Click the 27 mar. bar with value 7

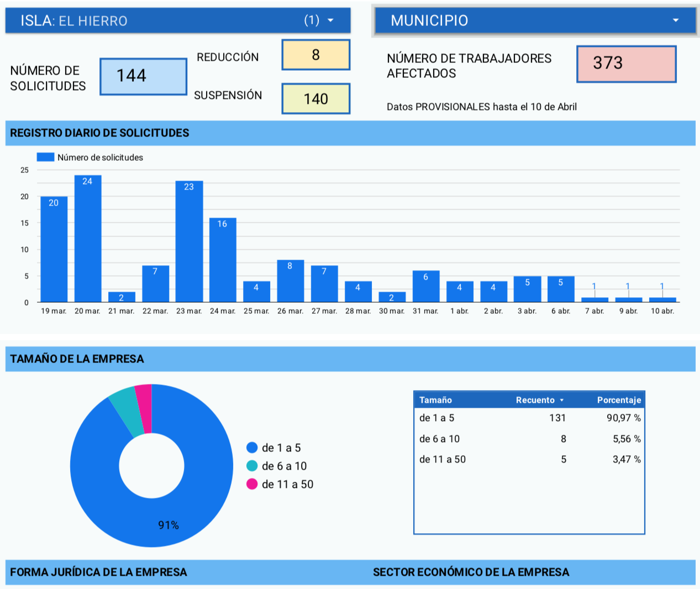pyautogui.click(x=324, y=284)
